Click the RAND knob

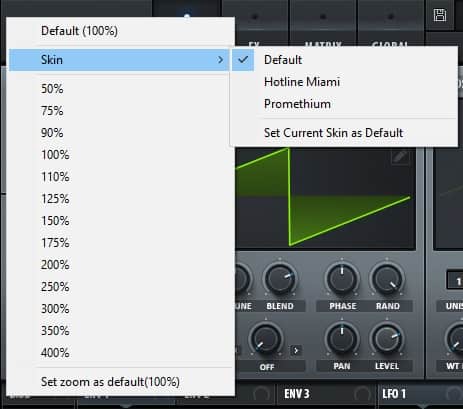click(x=387, y=279)
